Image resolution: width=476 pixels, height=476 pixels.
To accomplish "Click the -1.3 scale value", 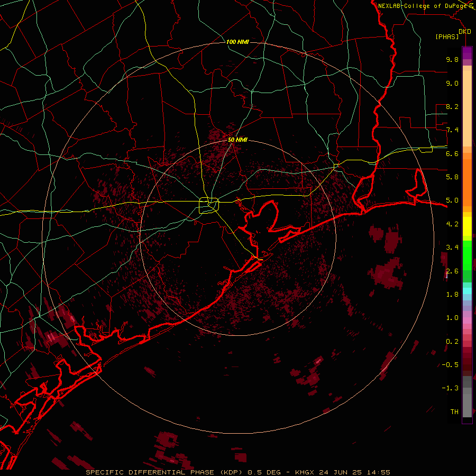I will (x=450, y=388).
